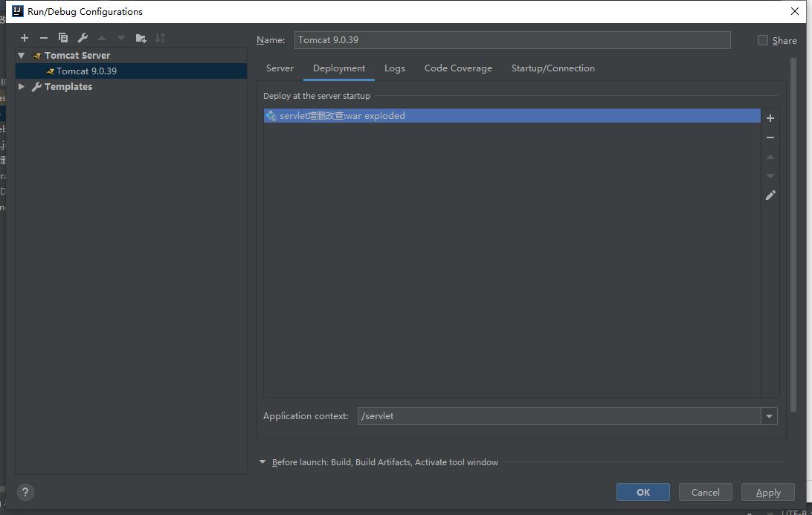This screenshot has width=812, height=515.
Task: Enable the Share checkbox
Action: [763, 40]
